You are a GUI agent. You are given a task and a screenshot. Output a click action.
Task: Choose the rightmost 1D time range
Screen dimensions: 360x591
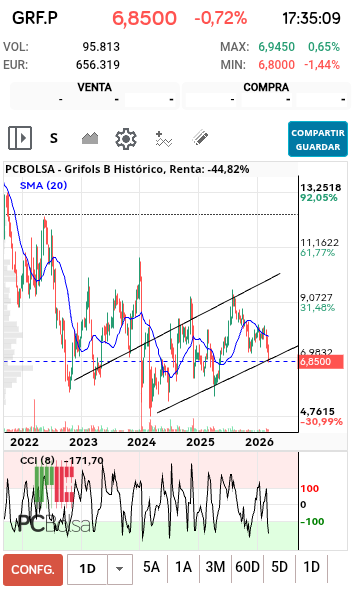pyautogui.click(x=312, y=567)
